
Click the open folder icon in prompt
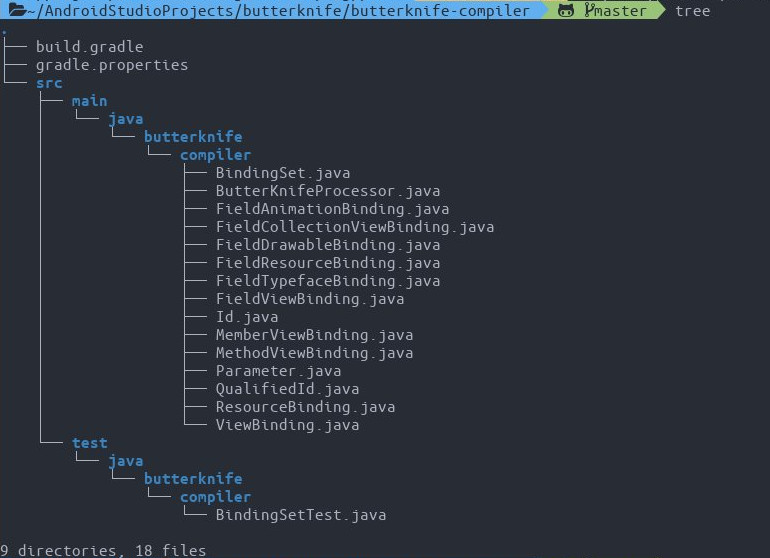(17, 10)
